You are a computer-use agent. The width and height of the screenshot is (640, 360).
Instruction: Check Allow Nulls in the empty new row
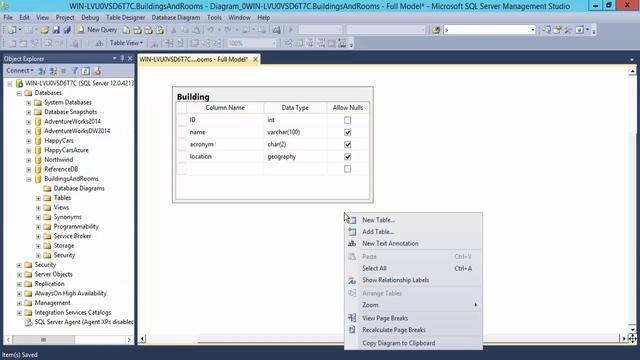pyautogui.click(x=347, y=169)
